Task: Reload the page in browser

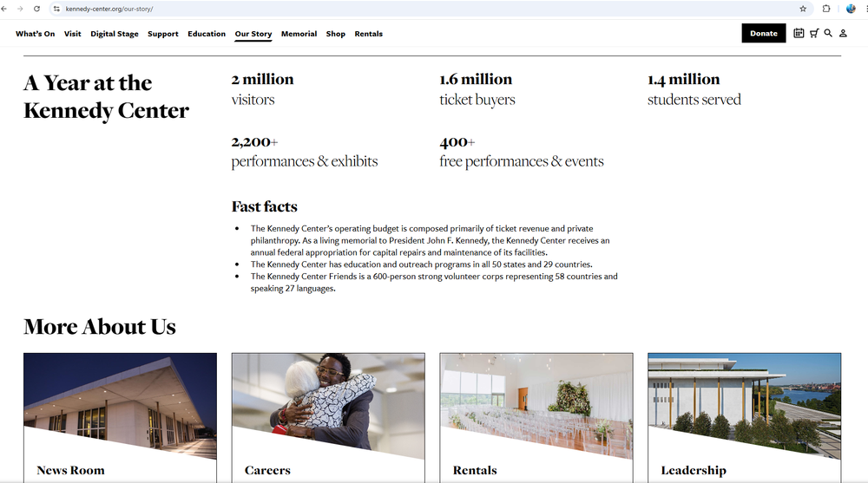Action: click(36, 9)
